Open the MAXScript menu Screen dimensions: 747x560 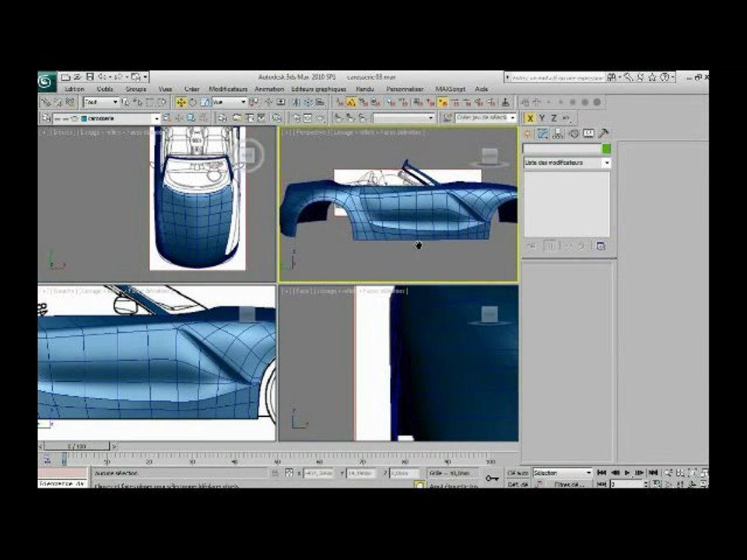tap(451, 89)
